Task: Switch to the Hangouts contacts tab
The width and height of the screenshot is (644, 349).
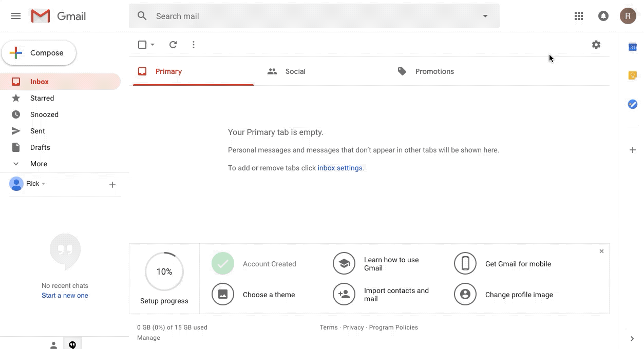Action: pos(53,345)
